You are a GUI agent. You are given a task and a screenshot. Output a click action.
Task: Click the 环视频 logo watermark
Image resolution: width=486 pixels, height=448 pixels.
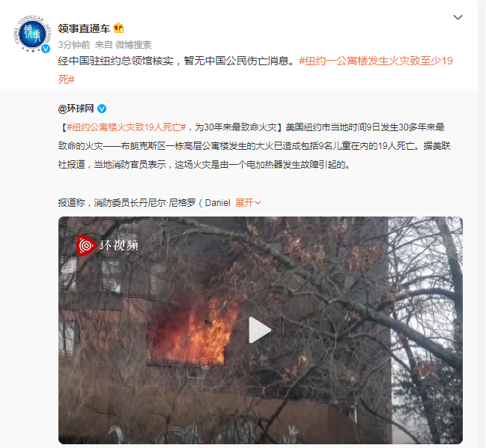pyautogui.click(x=107, y=246)
